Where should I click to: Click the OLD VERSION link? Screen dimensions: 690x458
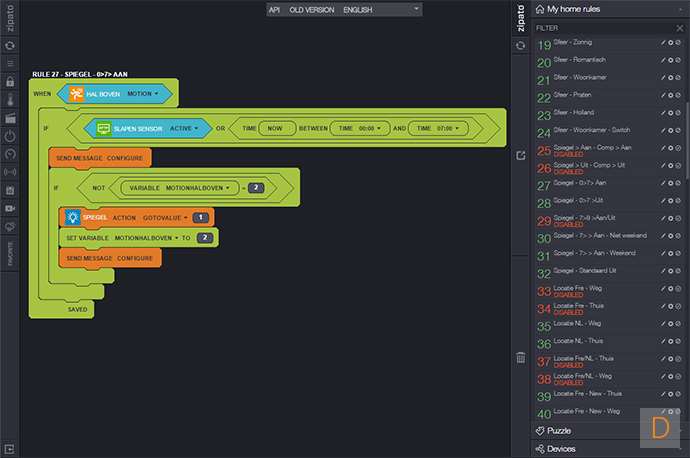[311, 9]
